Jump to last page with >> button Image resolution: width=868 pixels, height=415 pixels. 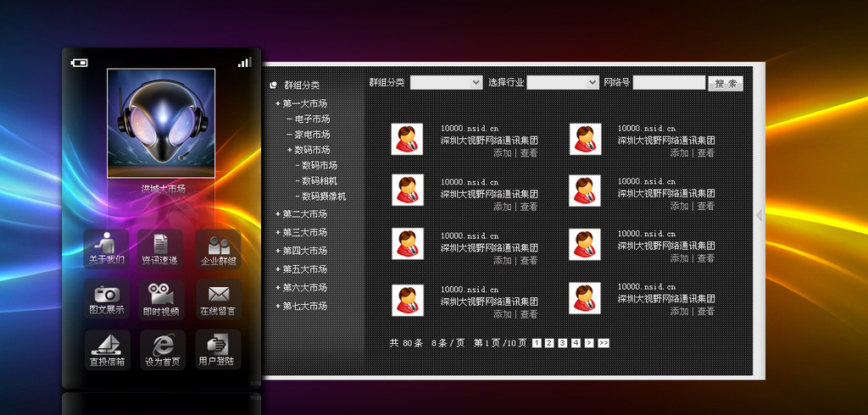(604, 343)
